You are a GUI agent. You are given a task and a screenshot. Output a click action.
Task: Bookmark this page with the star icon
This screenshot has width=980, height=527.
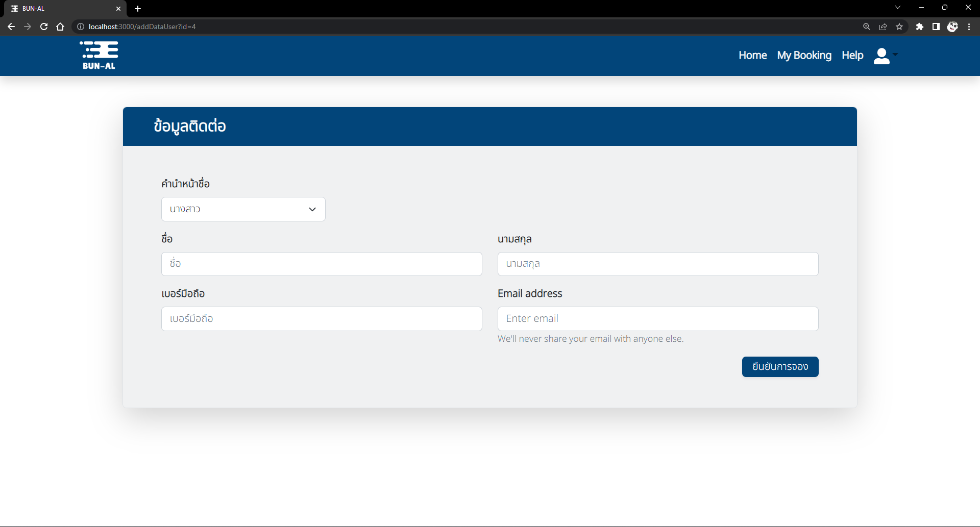(900, 27)
